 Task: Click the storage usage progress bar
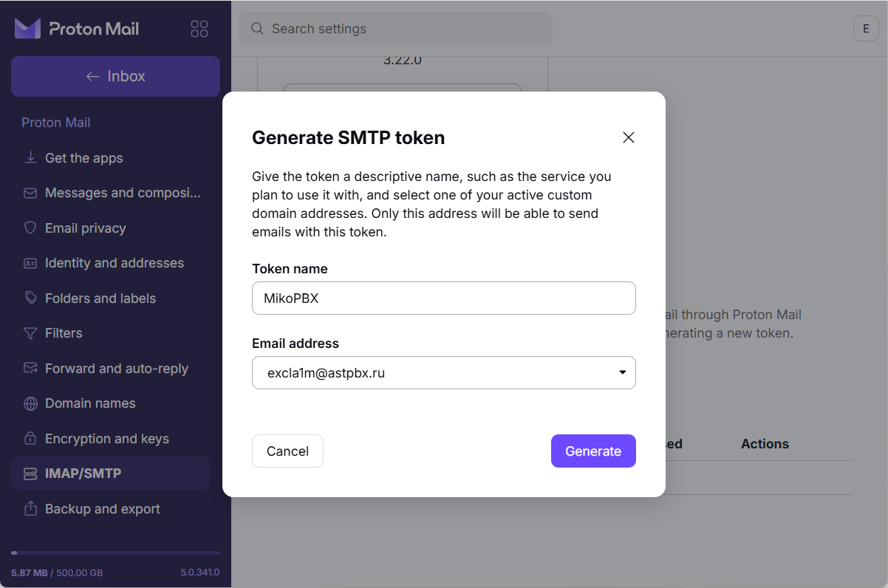click(115, 553)
